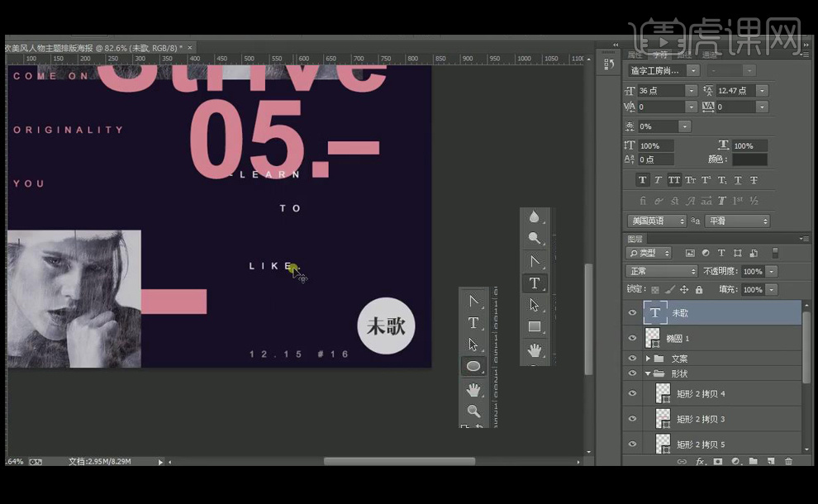
Task: Select the Blur tool in the floating toolbar
Action: pyautogui.click(x=534, y=216)
